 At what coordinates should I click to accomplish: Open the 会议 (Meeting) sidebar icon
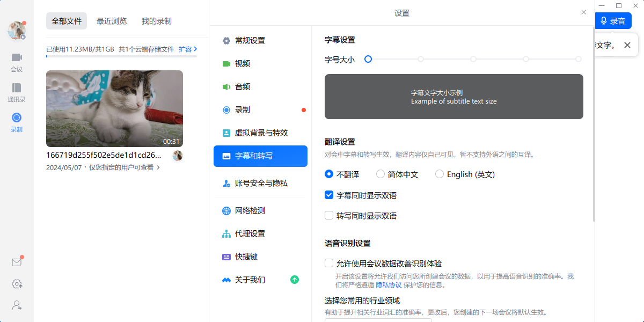(x=17, y=62)
